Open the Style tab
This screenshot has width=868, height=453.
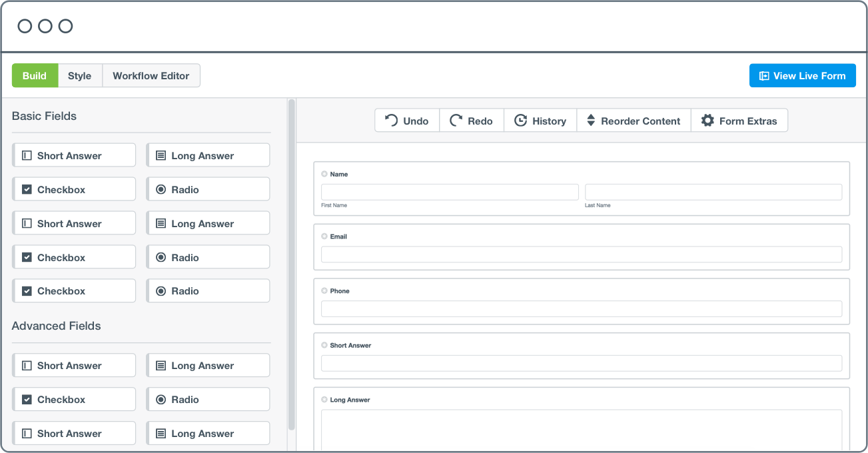(x=80, y=76)
